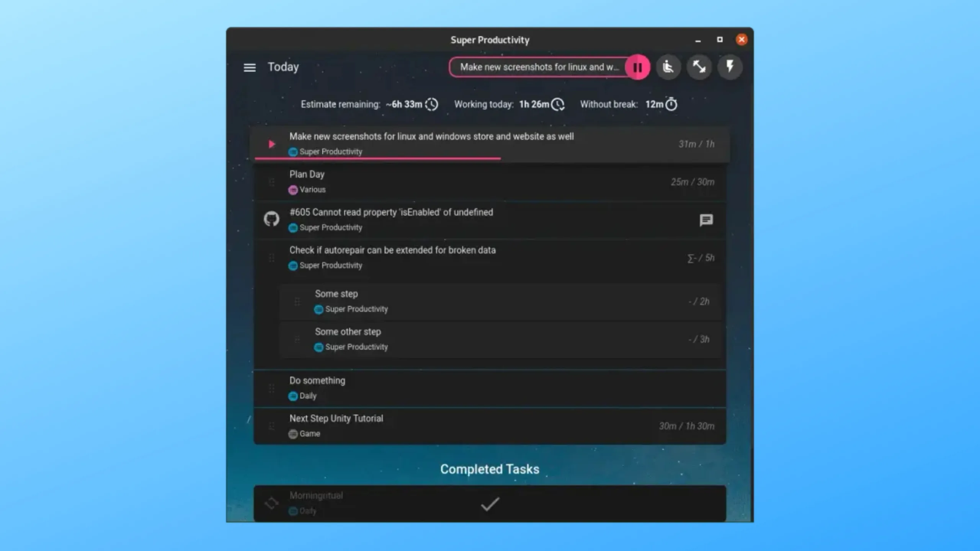This screenshot has height=551, width=980.
Task: Click 30m / 1h 30m on Unity Tutorial
Action: tap(687, 426)
